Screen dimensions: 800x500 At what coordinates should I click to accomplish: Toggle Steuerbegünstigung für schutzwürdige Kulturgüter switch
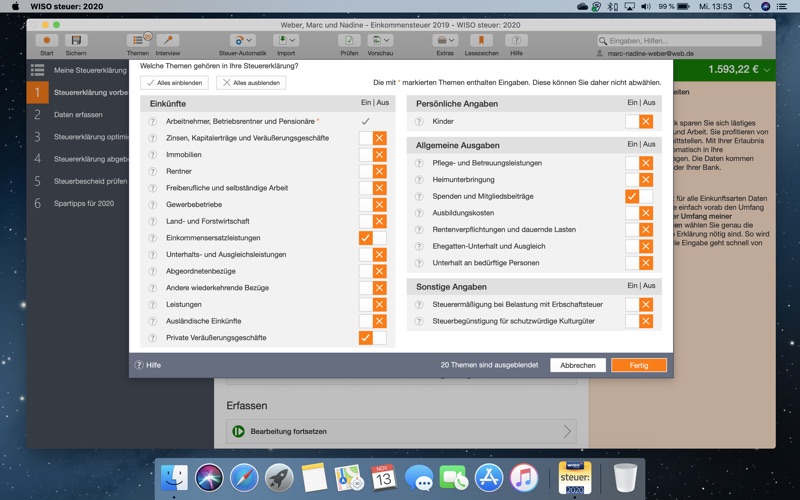(x=639, y=321)
